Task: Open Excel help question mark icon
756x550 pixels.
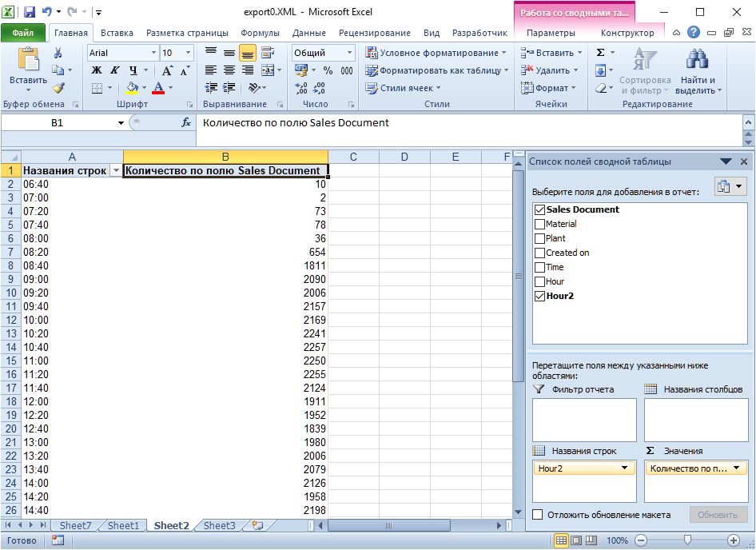Action: coord(694,33)
